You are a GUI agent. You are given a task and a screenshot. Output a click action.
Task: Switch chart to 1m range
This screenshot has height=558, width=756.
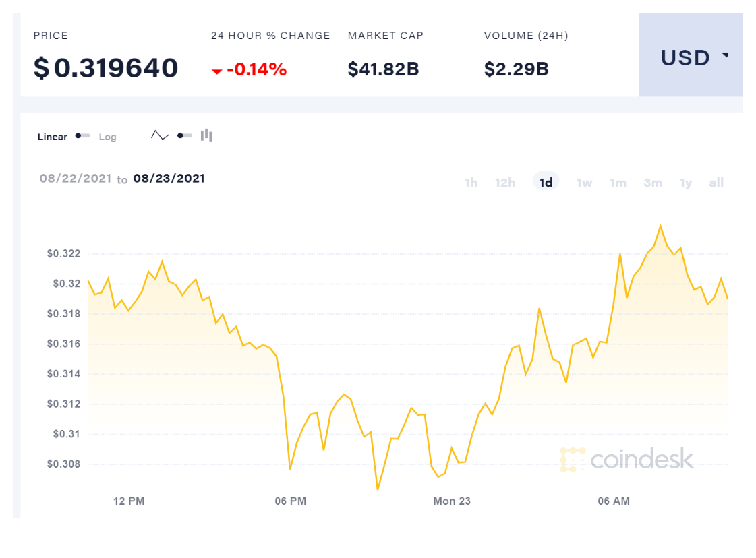tap(618, 183)
